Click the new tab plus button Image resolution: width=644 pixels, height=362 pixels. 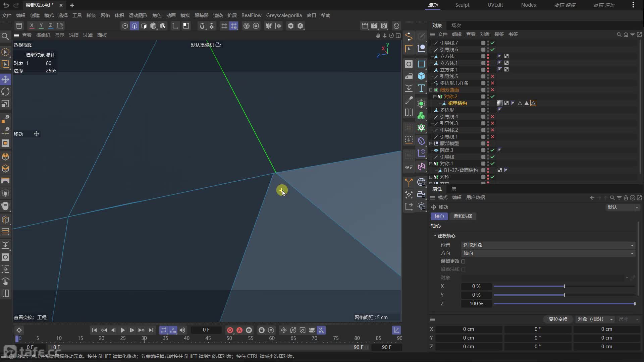(72, 5)
